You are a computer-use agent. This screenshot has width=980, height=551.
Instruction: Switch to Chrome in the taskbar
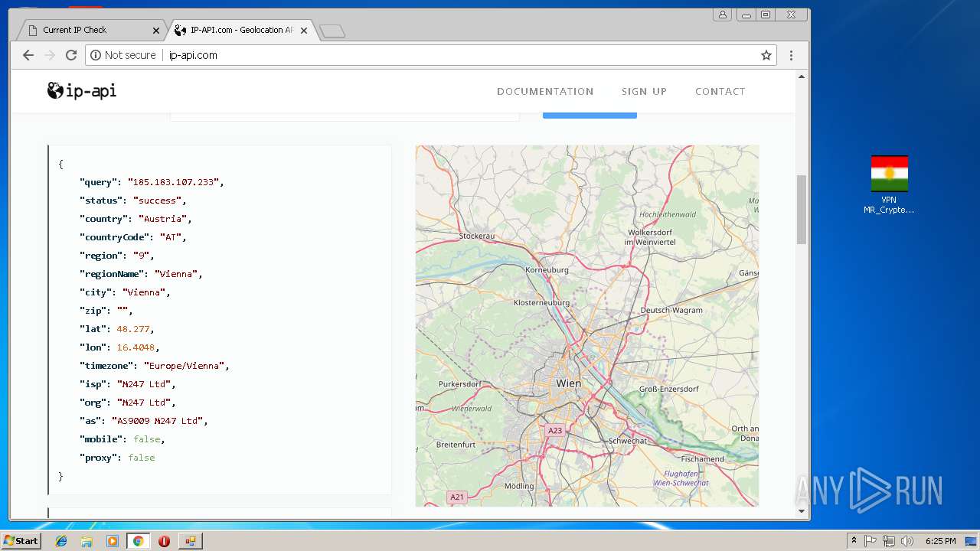point(139,541)
